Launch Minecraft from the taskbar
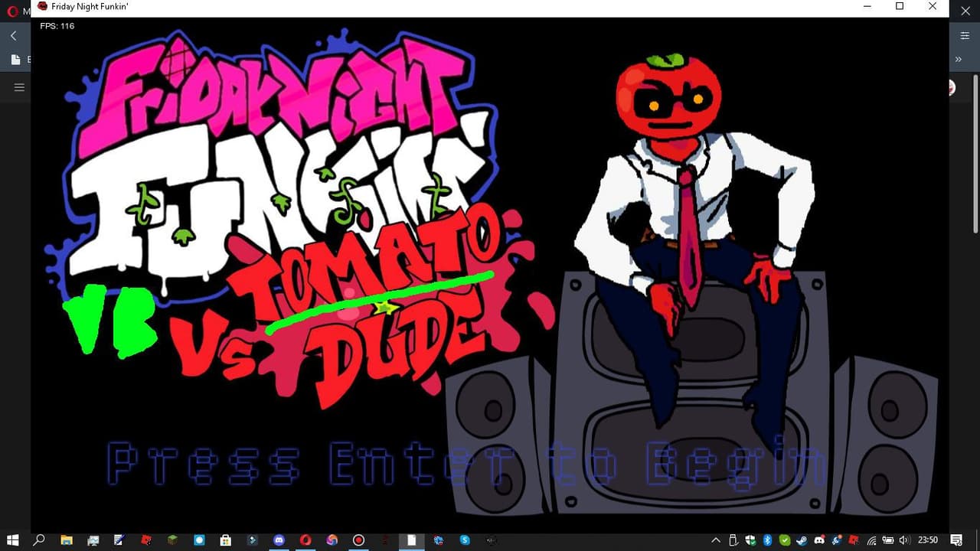The height and width of the screenshot is (551, 980). pos(173,540)
